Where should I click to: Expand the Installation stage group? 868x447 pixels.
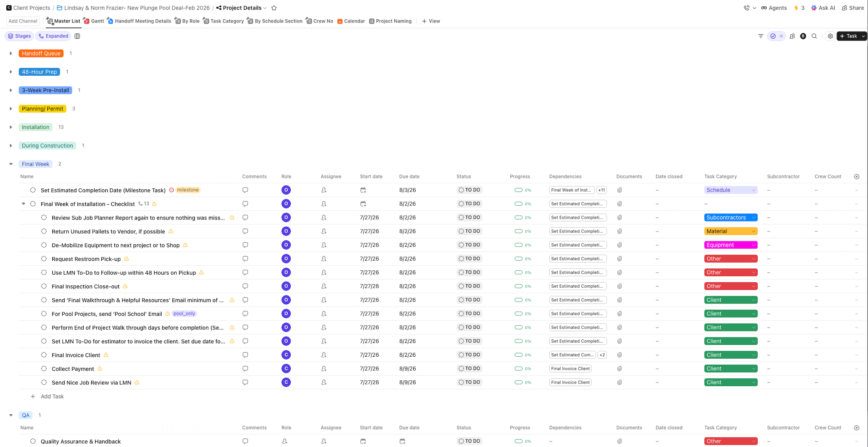point(11,127)
